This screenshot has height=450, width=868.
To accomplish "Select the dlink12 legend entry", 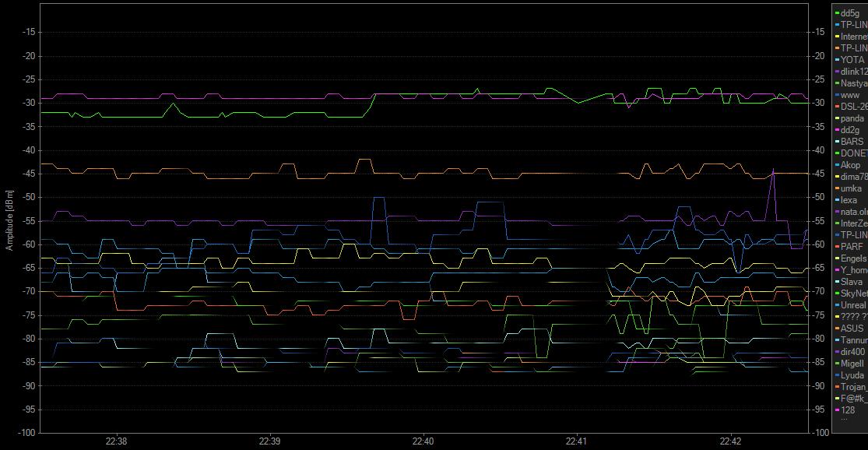I will click(x=852, y=72).
